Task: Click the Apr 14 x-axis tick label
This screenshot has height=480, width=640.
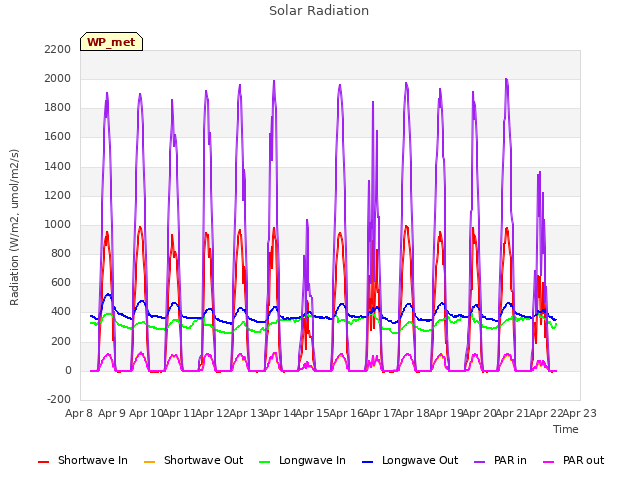Action: tap(279, 413)
